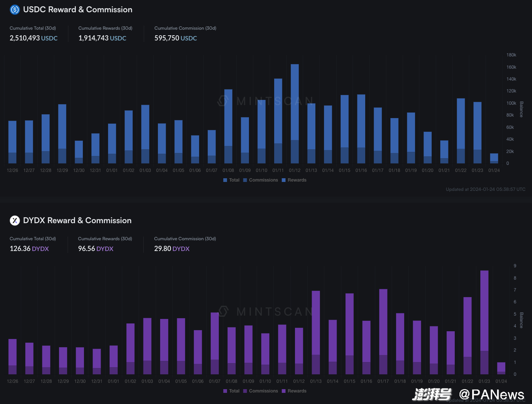Select the 01/23 bar in the DYDX chart
This screenshot has width=532, height=404.
coord(484,322)
